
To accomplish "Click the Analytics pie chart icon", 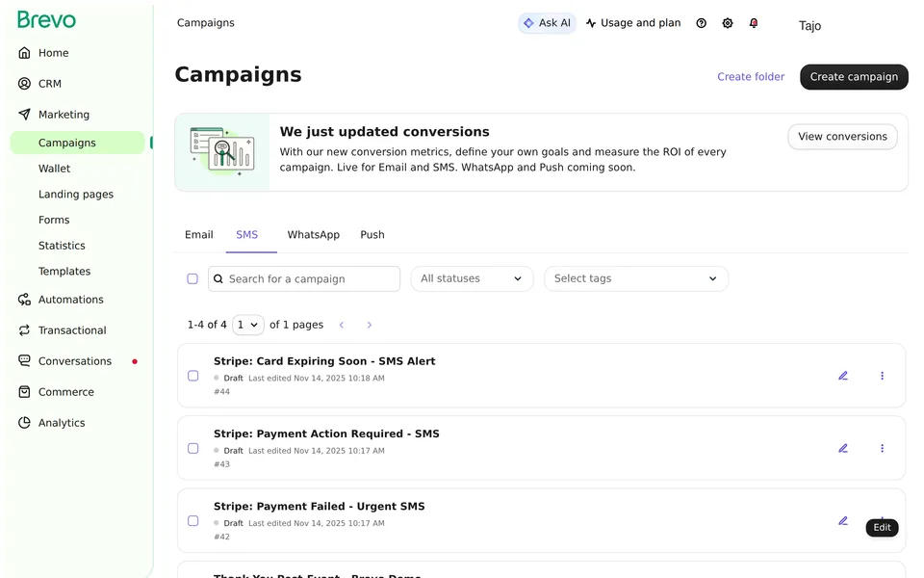I will point(24,423).
